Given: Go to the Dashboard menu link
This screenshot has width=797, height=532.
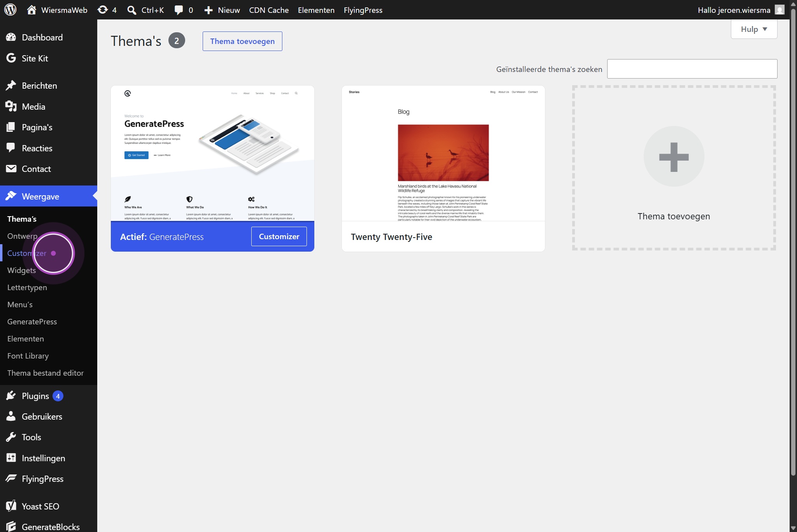Looking at the screenshot, I should 42,37.
